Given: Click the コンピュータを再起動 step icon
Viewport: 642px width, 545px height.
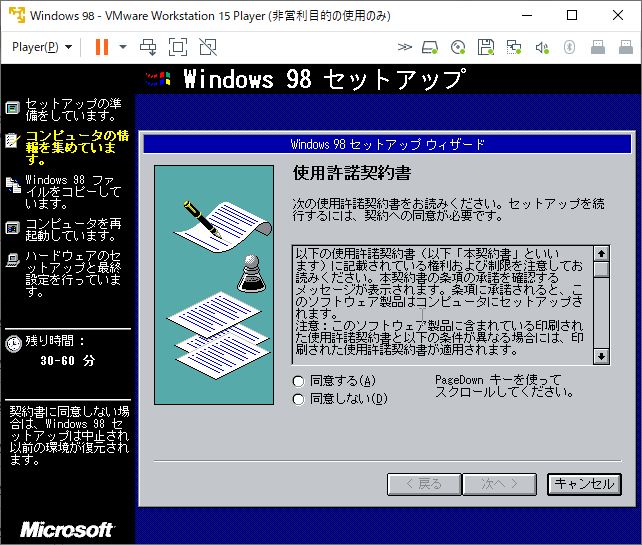Looking at the screenshot, I should coord(12,228).
